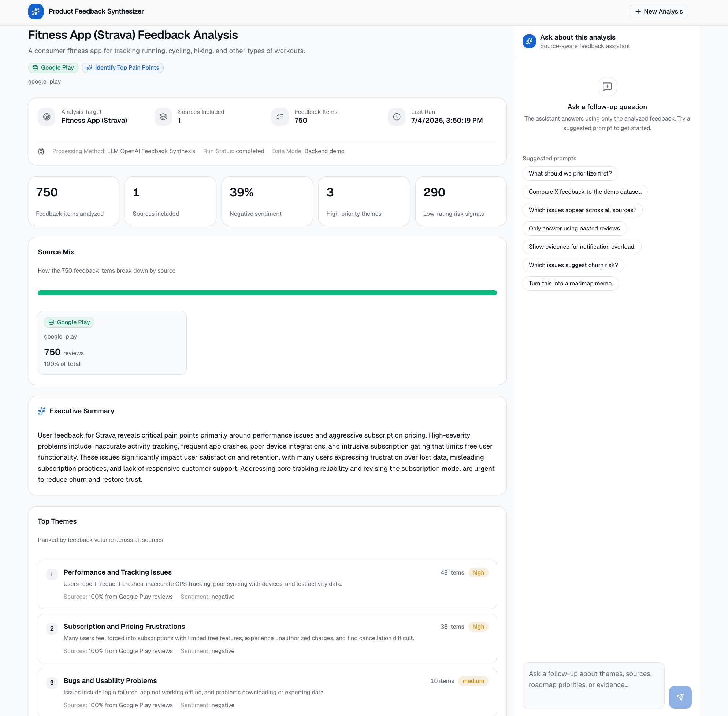728x716 pixels.
Task: Click the '38 items' count
Action: click(x=452, y=627)
